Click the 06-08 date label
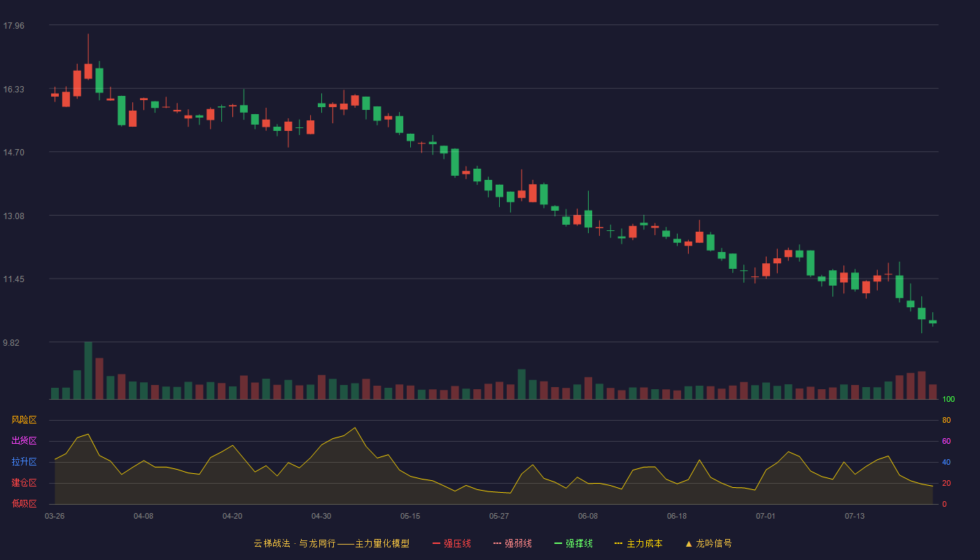This screenshot has height=560, width=980. point(588,516)
